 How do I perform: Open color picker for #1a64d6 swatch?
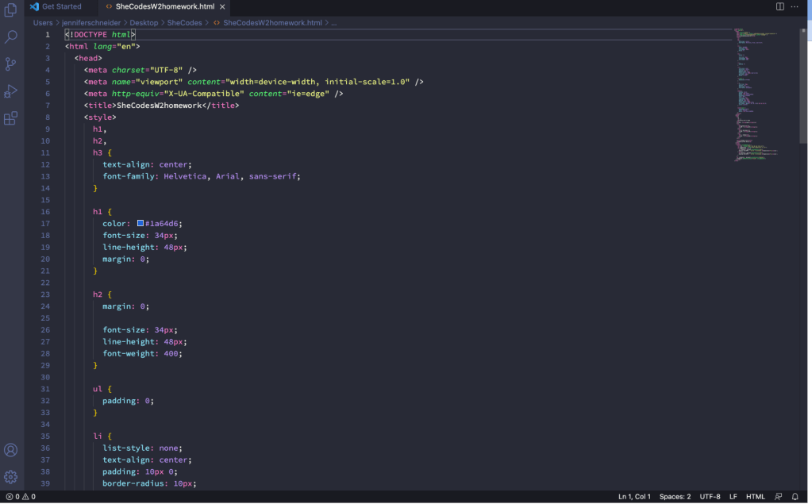140,224
